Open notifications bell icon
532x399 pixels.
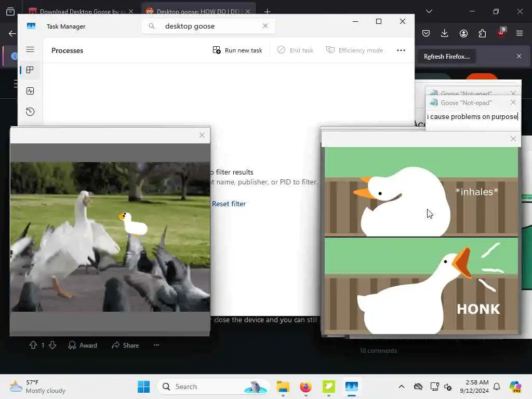pyautogui.click(x=497, y=387)
